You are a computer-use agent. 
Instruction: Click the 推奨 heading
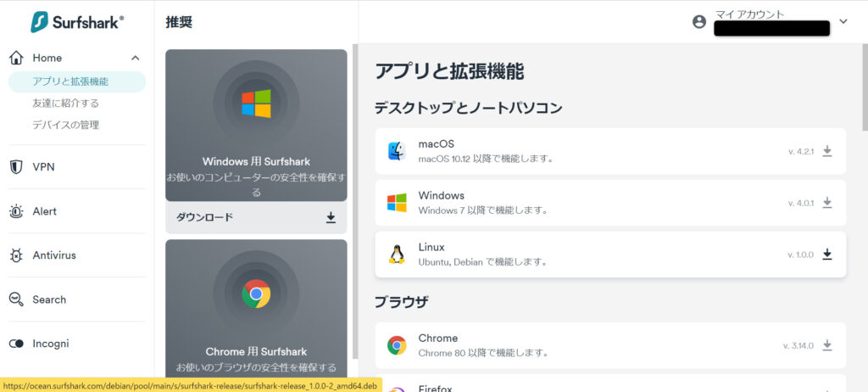[x=179, y=22]
